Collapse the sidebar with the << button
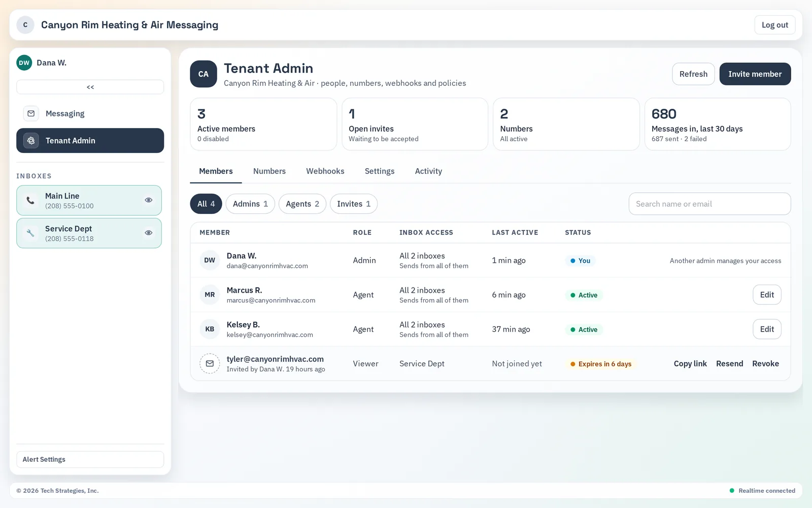 (x=90, y=87)
